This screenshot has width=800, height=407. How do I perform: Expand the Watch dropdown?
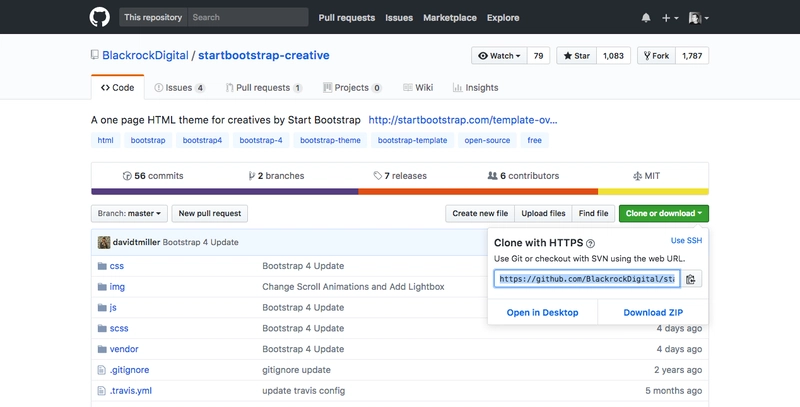click(498, 56)
